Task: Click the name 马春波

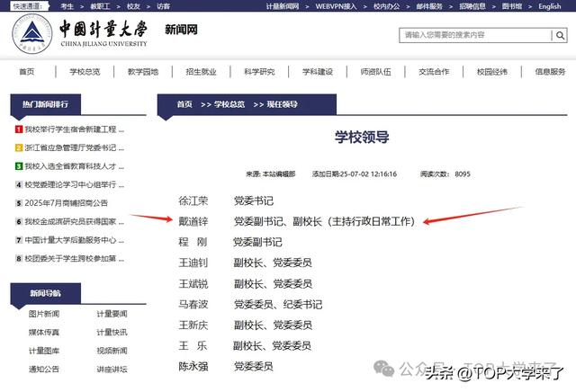Action: pos(193,304)
